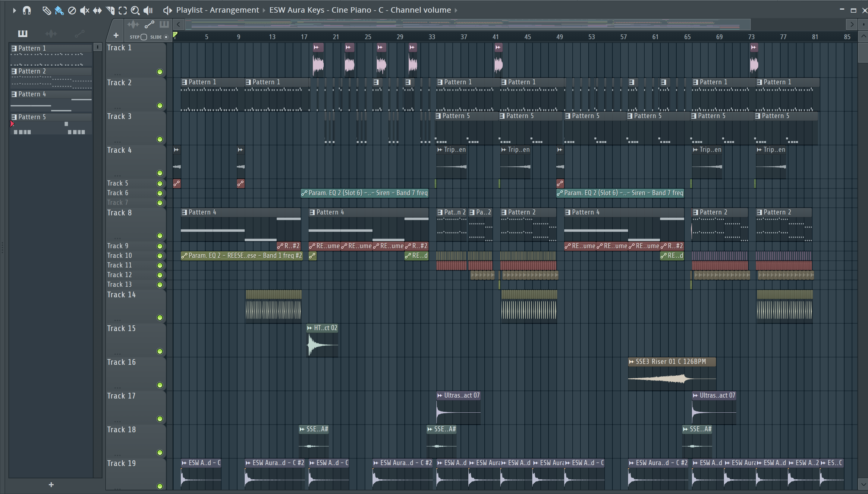Toggle Track 14 mute light
Image resolution: width=868 pixels, height=494 pixels.
(x=159, y=317)
